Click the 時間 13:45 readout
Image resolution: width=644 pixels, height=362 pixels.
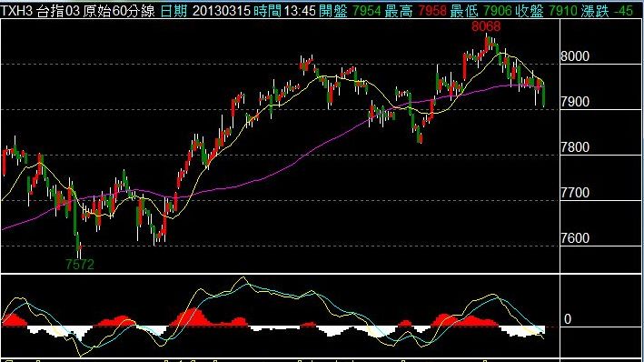click(x=284, y=11)
